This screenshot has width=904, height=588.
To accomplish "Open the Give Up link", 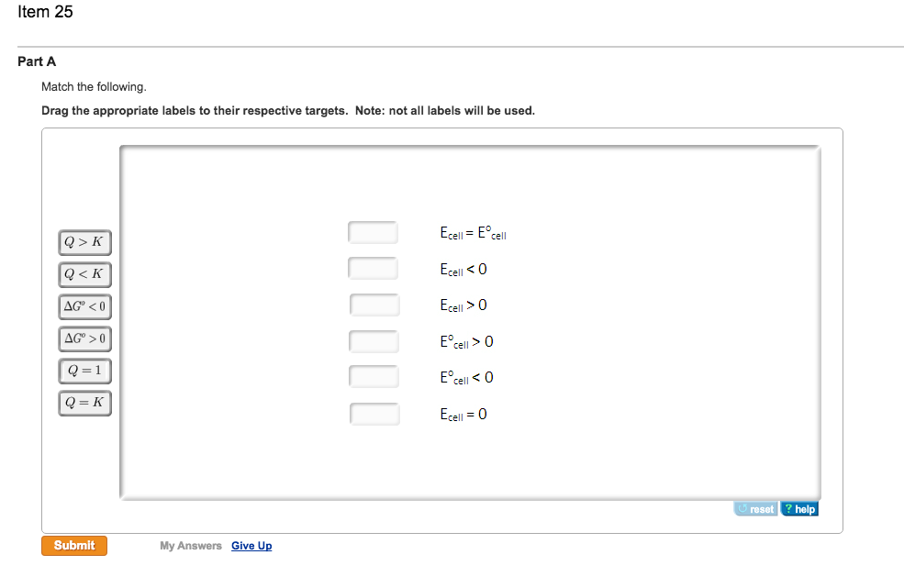I will coord(251,545).
